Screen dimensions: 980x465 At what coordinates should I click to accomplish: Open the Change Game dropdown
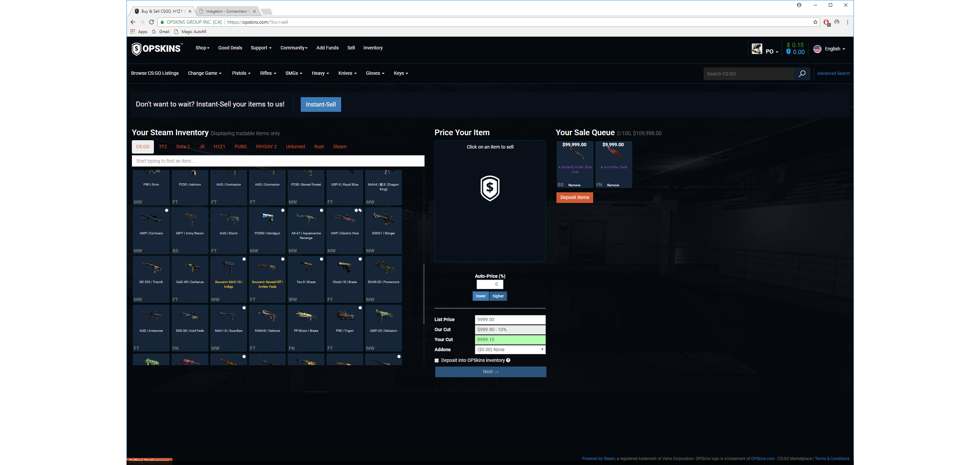pos(205,73)
